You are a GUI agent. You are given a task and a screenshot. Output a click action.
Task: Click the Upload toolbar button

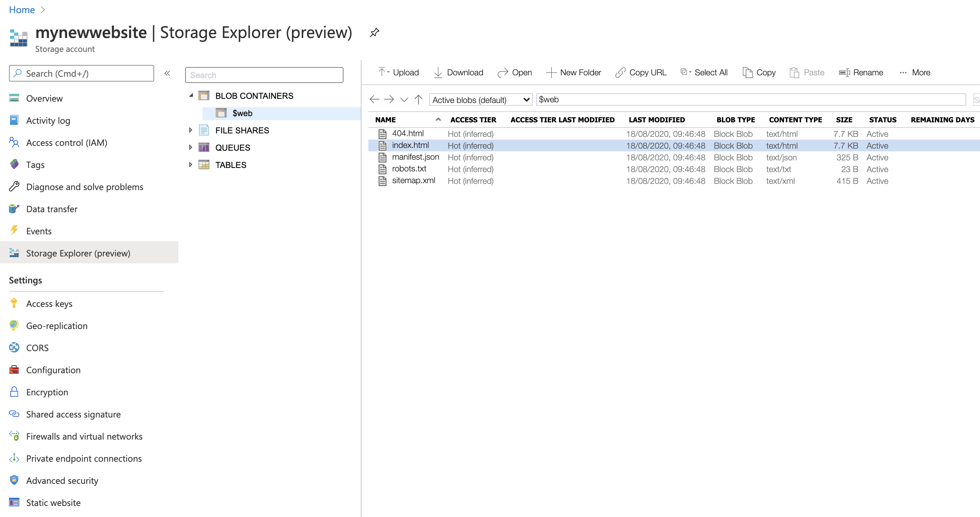[398, 72]
